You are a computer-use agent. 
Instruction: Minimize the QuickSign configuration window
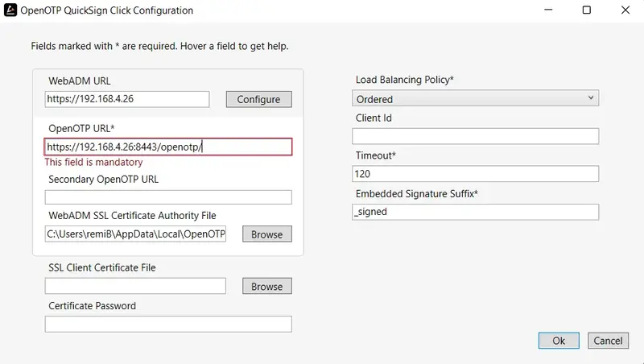548,10
